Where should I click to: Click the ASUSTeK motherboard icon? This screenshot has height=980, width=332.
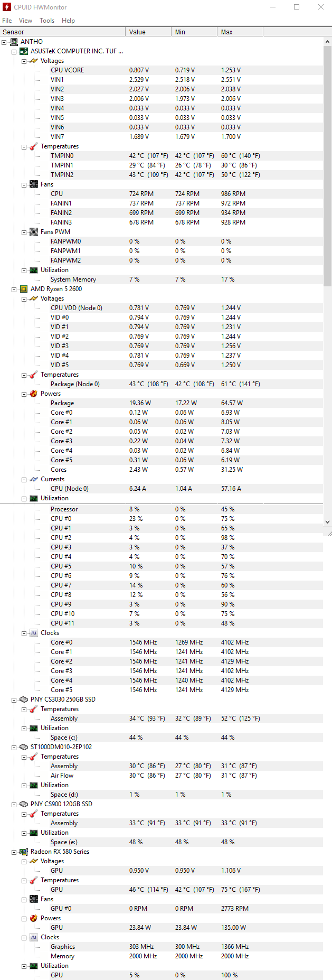coord(24,51)
